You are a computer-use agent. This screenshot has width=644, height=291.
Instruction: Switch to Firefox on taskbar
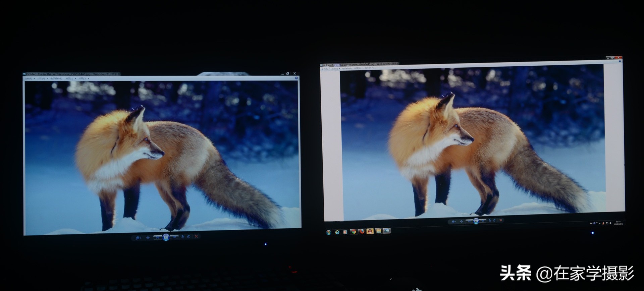coord(362,231)
